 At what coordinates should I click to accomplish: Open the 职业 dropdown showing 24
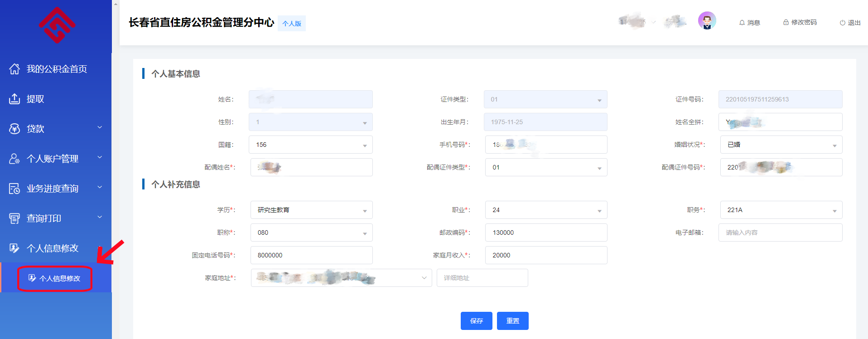(546, 210)
